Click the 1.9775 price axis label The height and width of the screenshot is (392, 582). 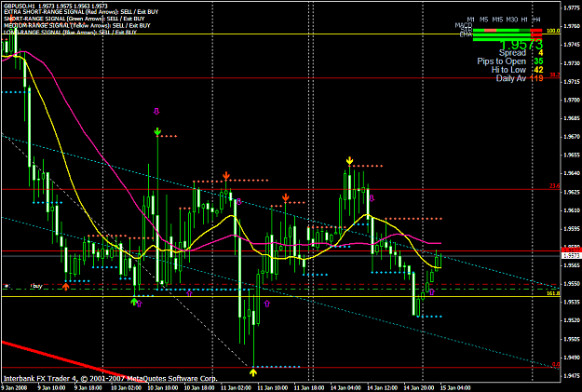tap(572, 7)
